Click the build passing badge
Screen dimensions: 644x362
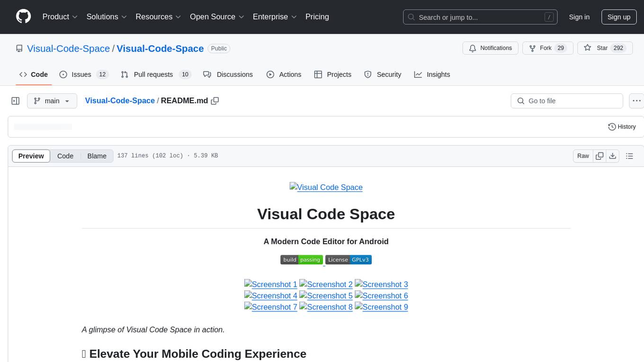pos(302,260)
